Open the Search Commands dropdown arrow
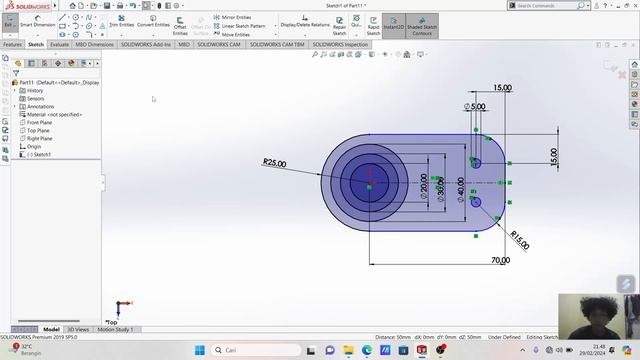 [x=588, y=6]
